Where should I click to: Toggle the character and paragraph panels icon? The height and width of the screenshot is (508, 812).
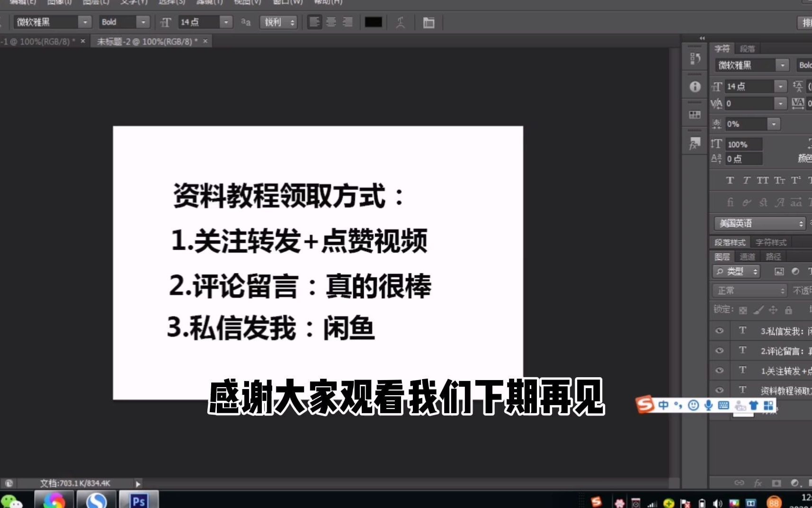(428, 22)
